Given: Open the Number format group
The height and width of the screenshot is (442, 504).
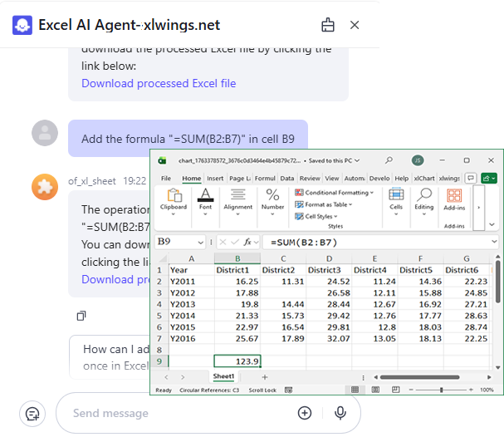Looking at the screenshot, I should pyautogui.click(x=272, y=202).
